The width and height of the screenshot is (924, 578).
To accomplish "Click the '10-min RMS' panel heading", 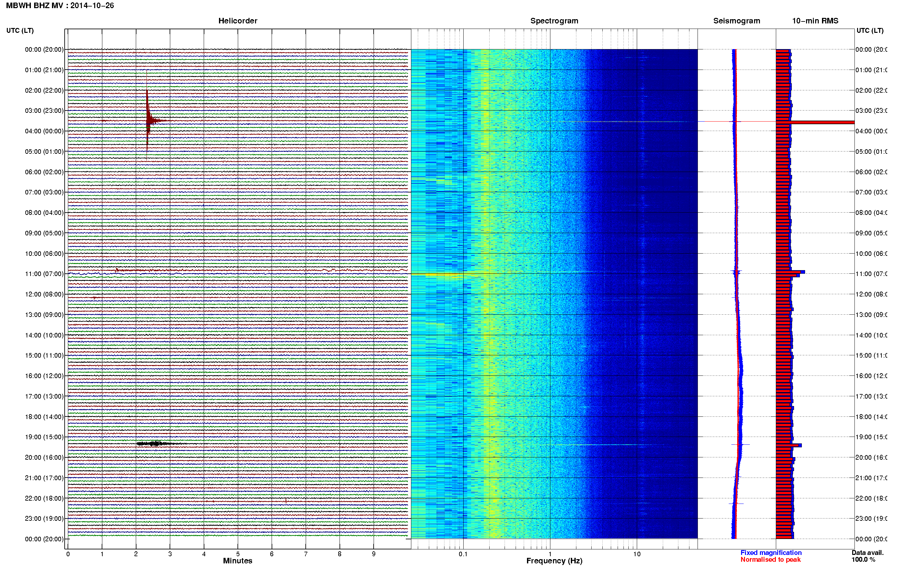I will tap(815, 21).
